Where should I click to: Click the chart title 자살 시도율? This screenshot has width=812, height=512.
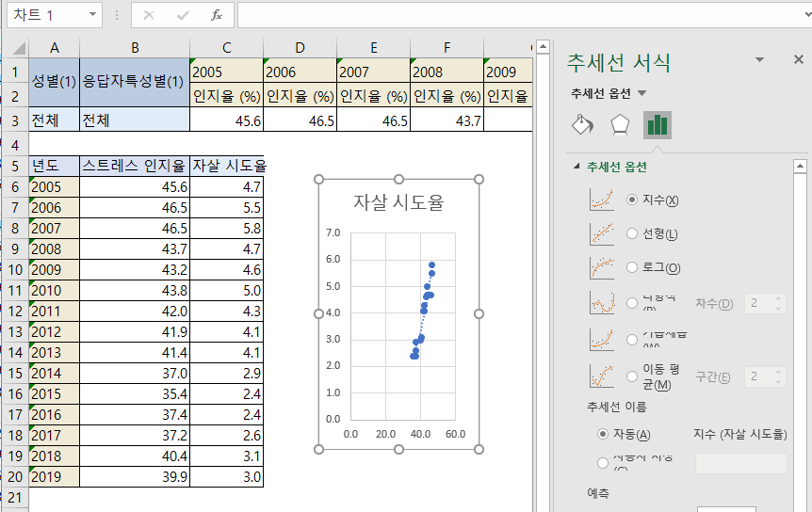point(398,202)
